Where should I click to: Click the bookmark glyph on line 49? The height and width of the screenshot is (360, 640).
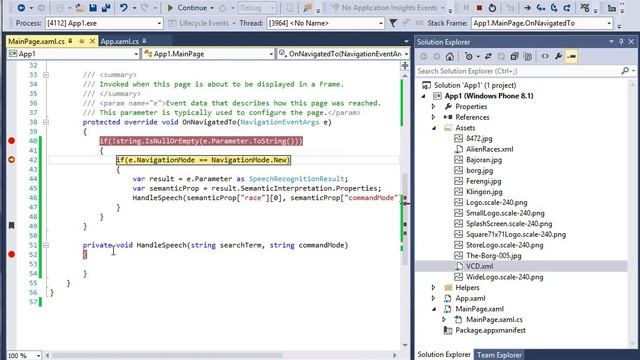point(11,225)
